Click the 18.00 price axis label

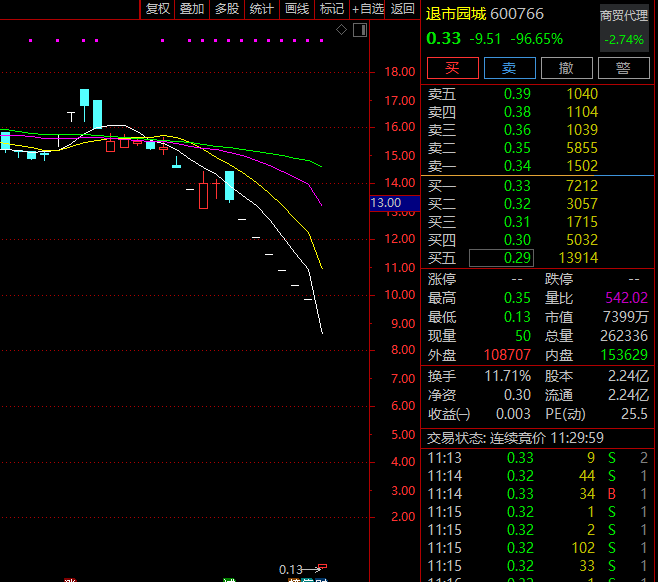(x=400, y=72)
